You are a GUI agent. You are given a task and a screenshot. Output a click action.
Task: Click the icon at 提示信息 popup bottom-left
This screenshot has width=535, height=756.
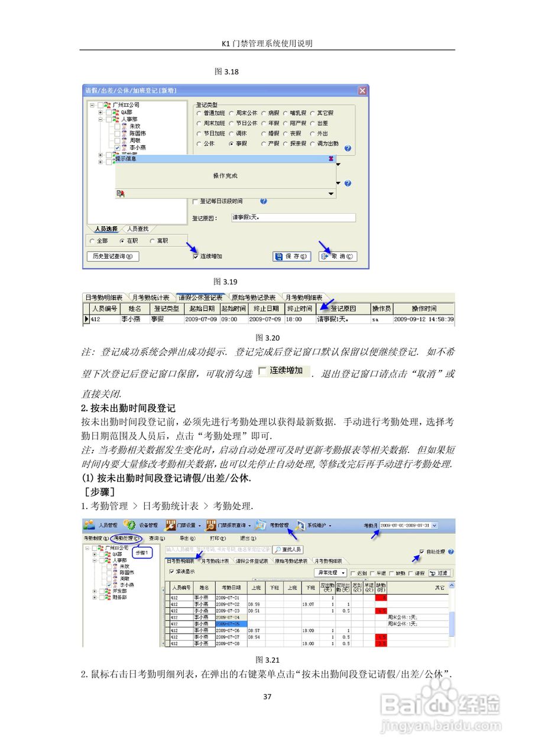(120, 194)
